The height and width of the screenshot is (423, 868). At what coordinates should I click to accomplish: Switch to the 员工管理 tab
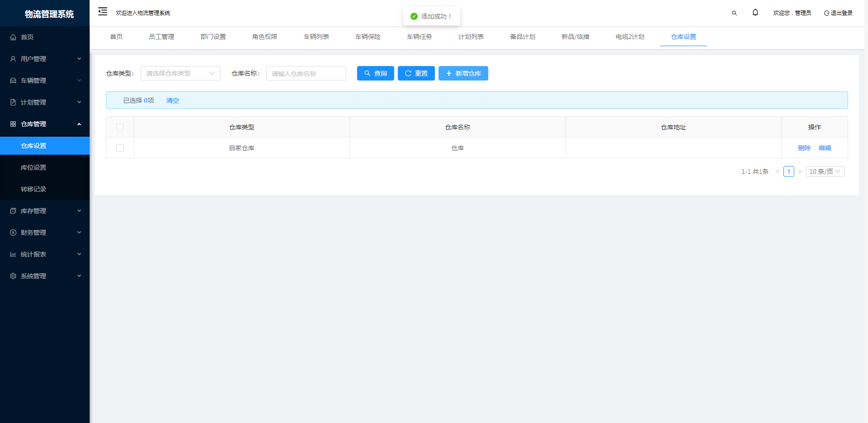(x=162, y=37)
